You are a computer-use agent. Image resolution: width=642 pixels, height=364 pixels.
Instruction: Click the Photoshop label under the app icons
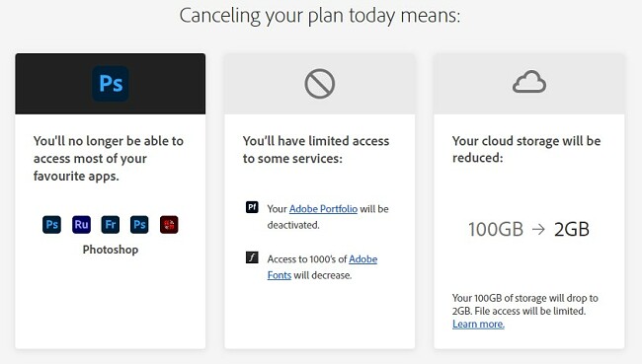[111, 250]
